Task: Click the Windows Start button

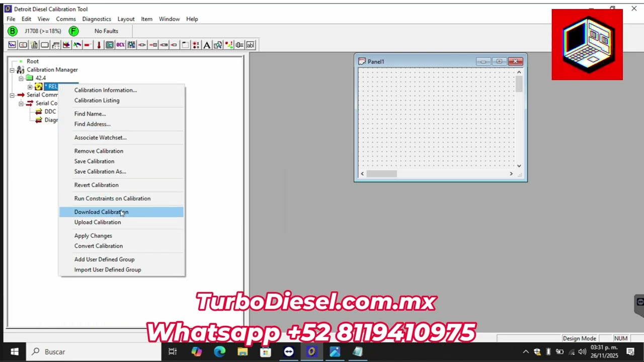Action: coord(14,352)
